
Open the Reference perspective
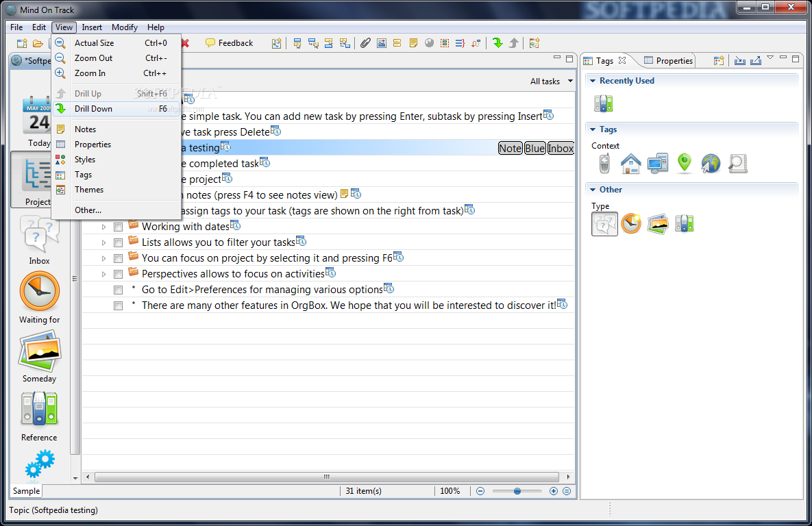[39, 416]
